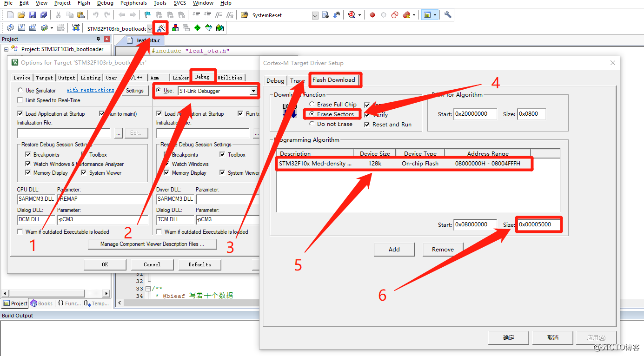Viewport: 644px width, 356px height.
Task: Click the New file icon
Action: click(10, 15)
